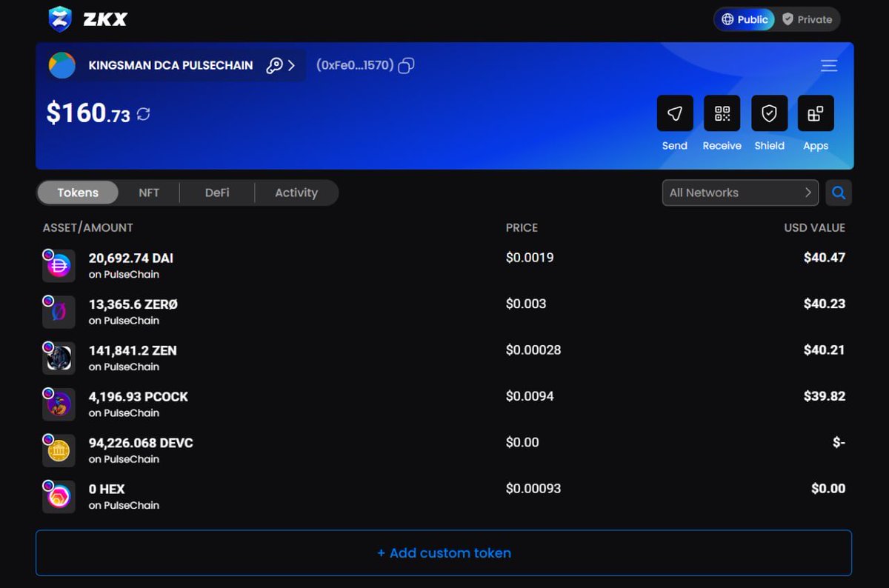Click the ZERØ USD value $40.23
Viewport: 889px width, 588px height.
(825, 304)
